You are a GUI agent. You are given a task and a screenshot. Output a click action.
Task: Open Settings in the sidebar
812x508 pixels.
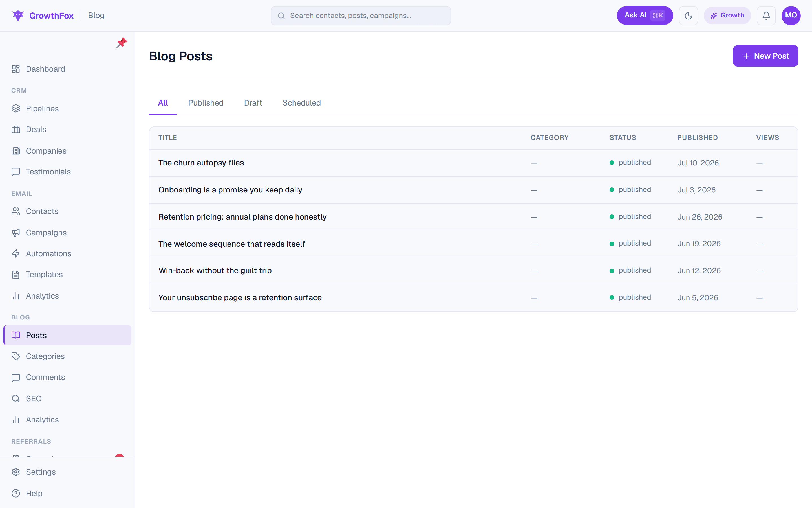67,472
